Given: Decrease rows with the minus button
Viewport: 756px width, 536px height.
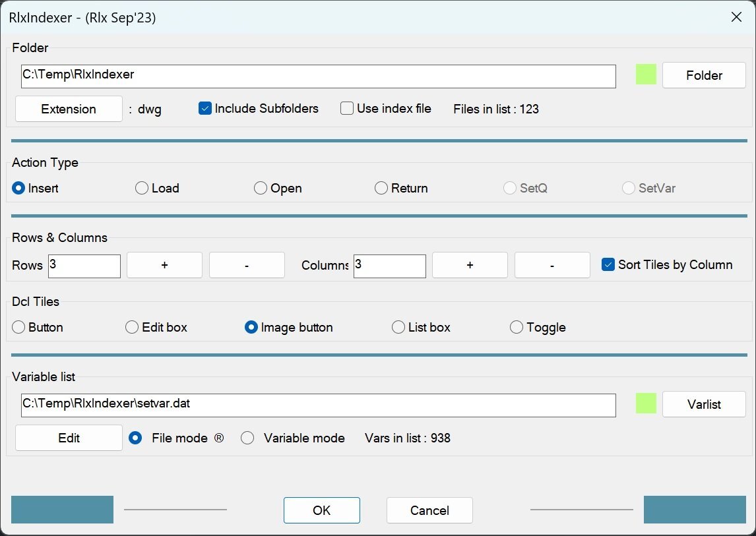Looking at the screenshot, I should click(x=247, y=265).
